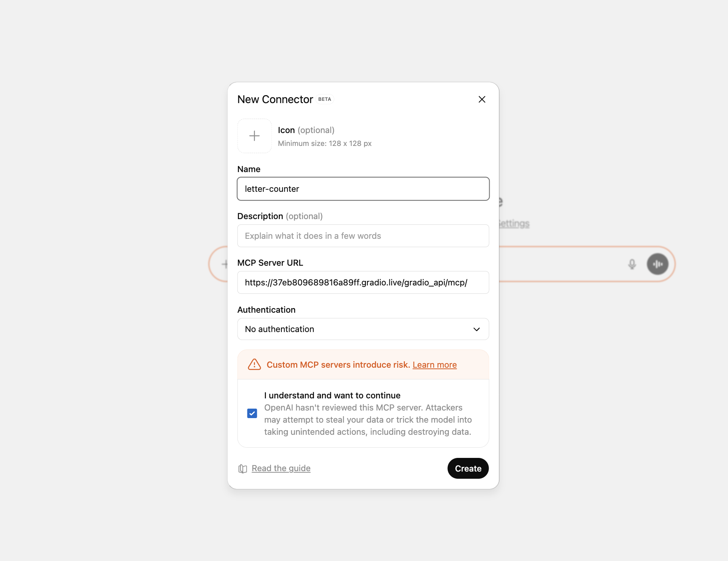
Task: Click the Settings link behind the dialog
Action: [x=515, y=224]
